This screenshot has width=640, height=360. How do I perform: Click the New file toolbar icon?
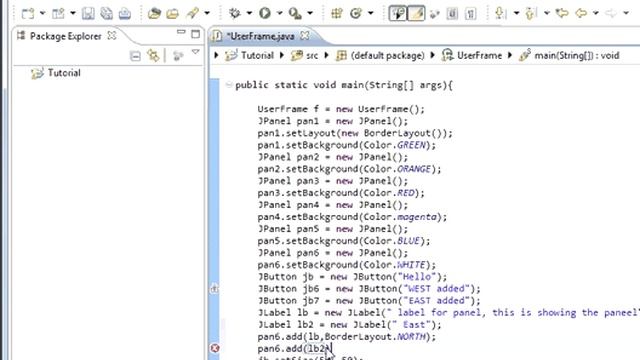[28, 13]
